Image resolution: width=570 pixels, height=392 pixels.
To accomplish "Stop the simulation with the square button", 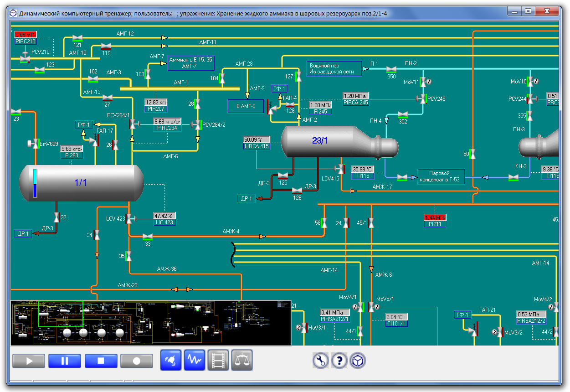I will (x=101, y=361).
